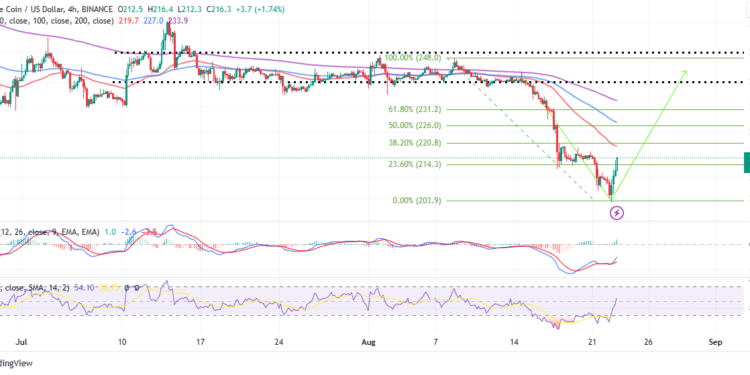Click the MACD line value -2.6
The height and width of the screenshot is (375, 750).
coord(128,232)
